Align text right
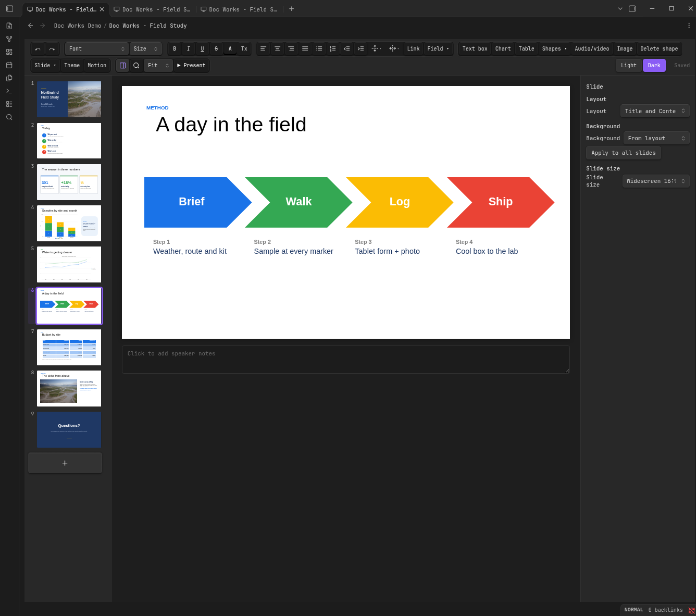This screenshot has width=696, height=616. click(291, 49)
